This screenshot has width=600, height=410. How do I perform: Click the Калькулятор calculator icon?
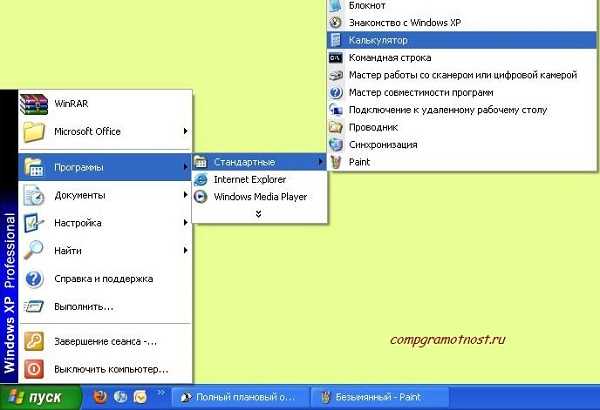[x=335, y=40]
